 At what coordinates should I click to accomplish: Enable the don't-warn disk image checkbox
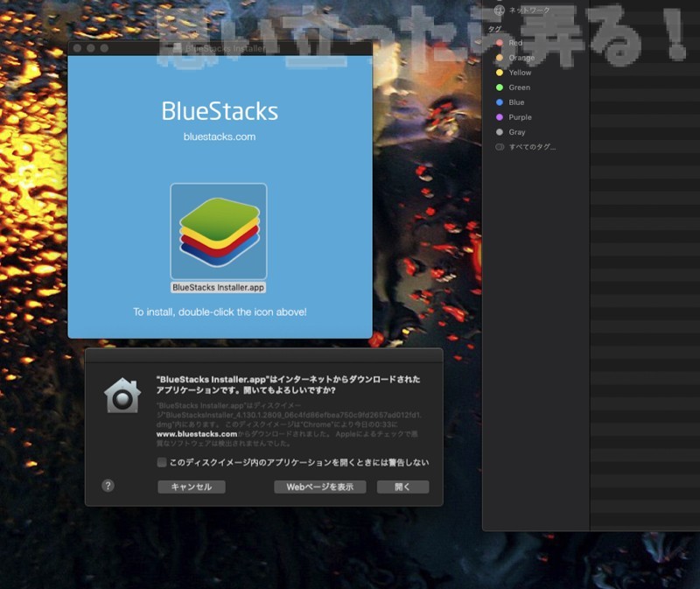[x=162, y=462]
